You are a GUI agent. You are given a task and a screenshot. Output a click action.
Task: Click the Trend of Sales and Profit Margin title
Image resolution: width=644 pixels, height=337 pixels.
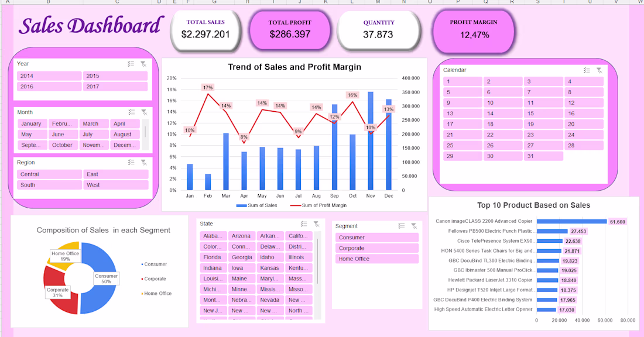coord(294,67)
